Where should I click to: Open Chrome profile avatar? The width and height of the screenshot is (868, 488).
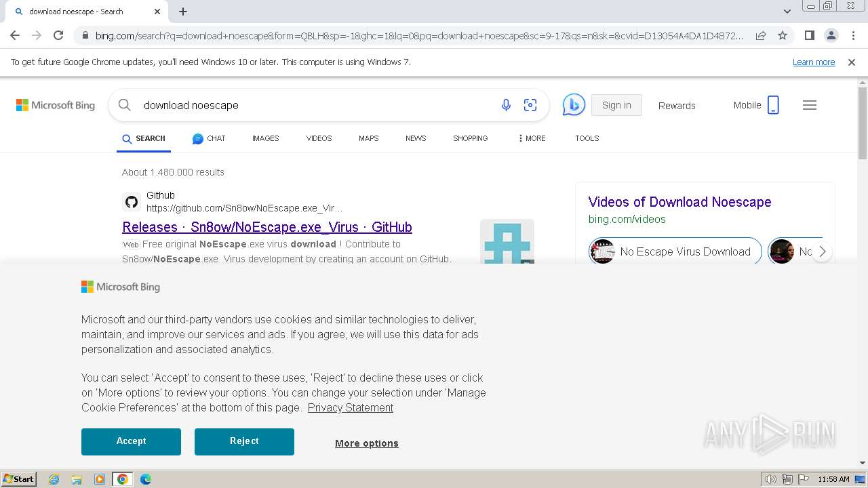click(831, 35)
